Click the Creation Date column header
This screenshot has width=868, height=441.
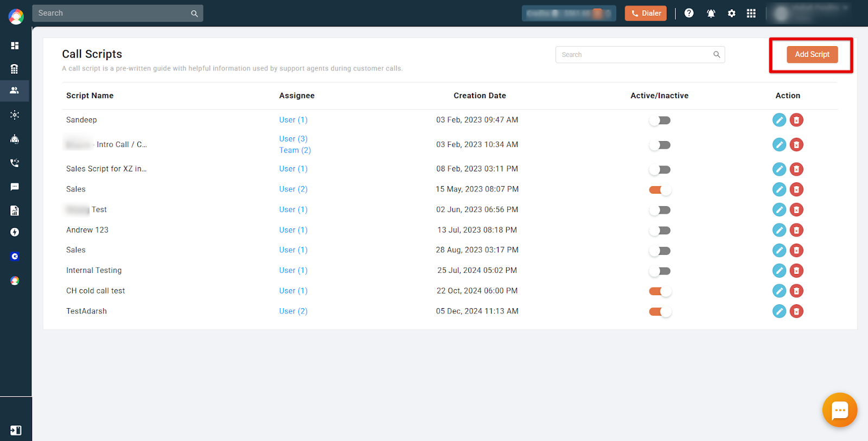coord(480,95)
